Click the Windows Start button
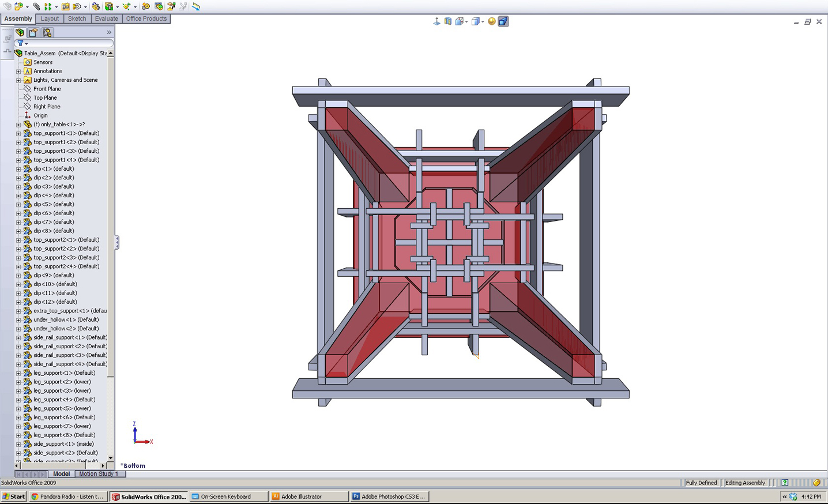 pos(14,497)
